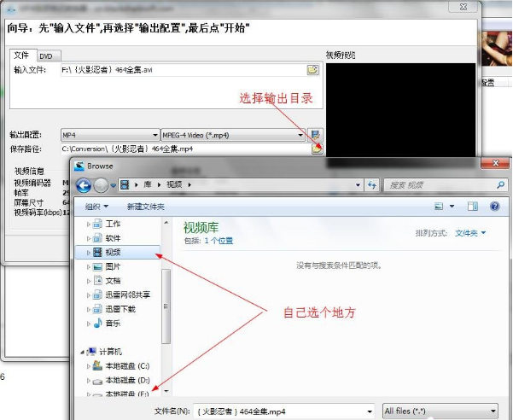Viewport: 513px width, 420px height.
Task: Select 计算机 in navigation tree
Action: 110,352
